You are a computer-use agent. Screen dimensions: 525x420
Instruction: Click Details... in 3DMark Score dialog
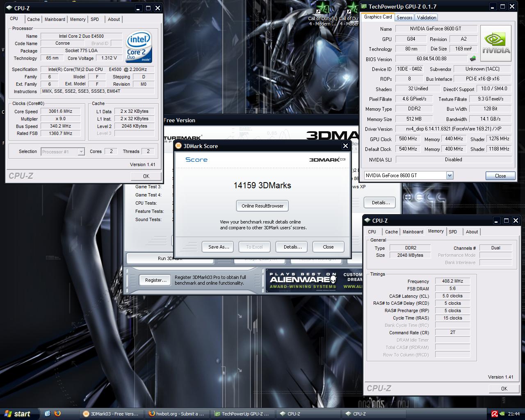tap(292, 247)
